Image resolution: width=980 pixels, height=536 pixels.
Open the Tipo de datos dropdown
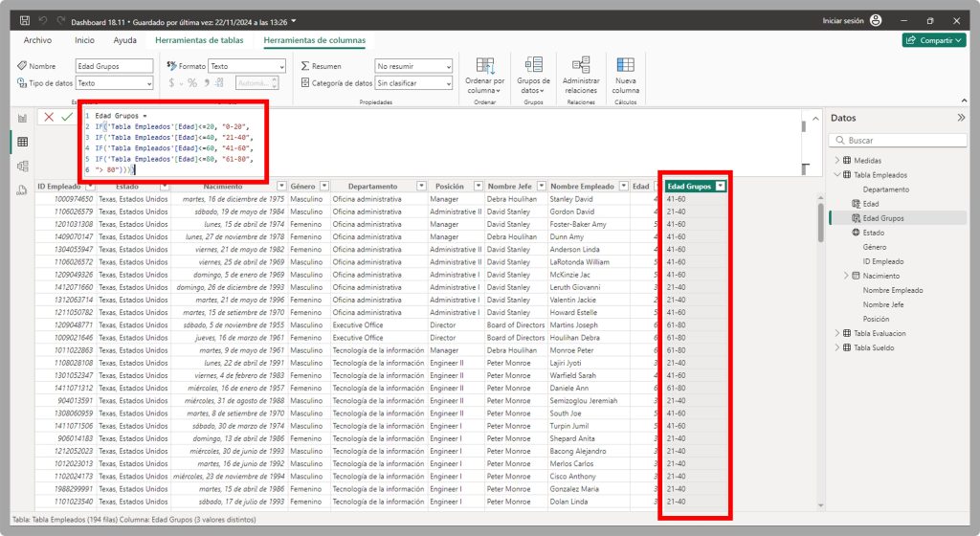click(x=115, y=83)
